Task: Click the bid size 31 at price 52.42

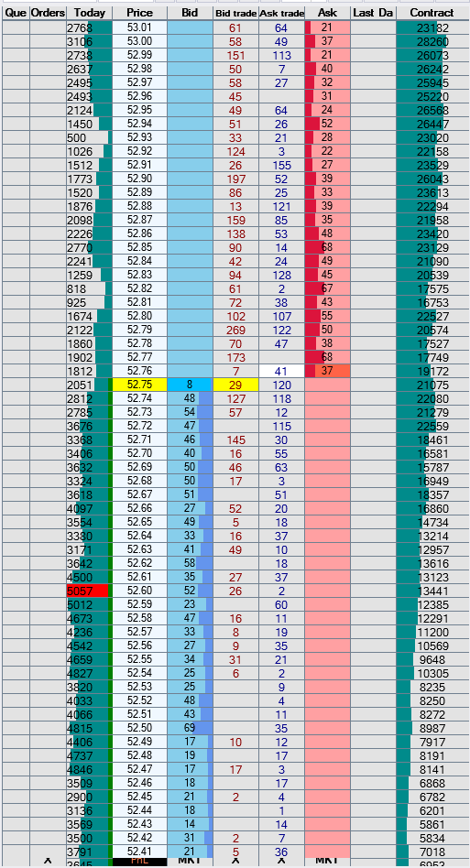Action: [x=190, y=838]
